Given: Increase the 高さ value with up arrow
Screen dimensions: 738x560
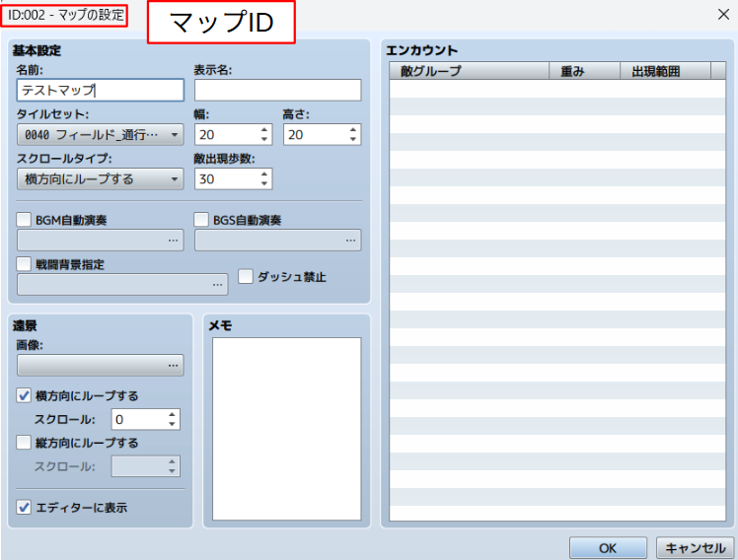Looking at the screenshot, I should tap(353, 130).
